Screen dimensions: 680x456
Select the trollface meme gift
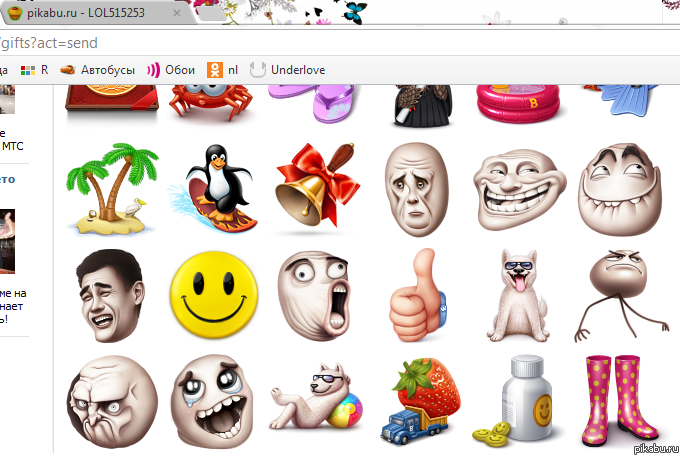pos(511,185)
